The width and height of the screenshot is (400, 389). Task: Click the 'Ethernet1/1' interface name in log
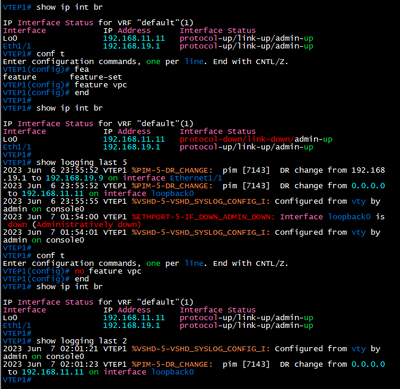click(x=196, y=178)
